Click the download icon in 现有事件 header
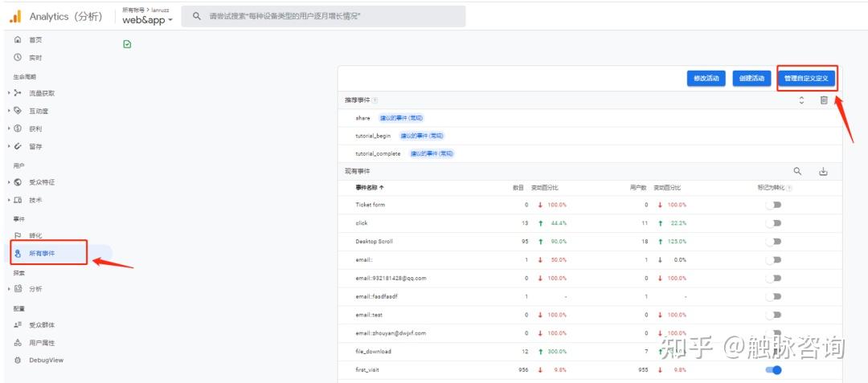 (x=823, y=171)
